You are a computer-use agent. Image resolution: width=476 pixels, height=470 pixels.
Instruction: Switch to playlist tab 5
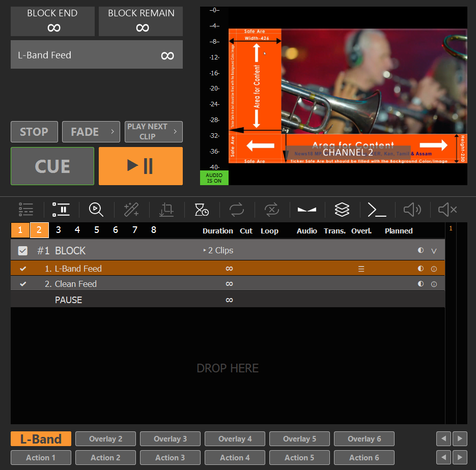click(97, 230)
